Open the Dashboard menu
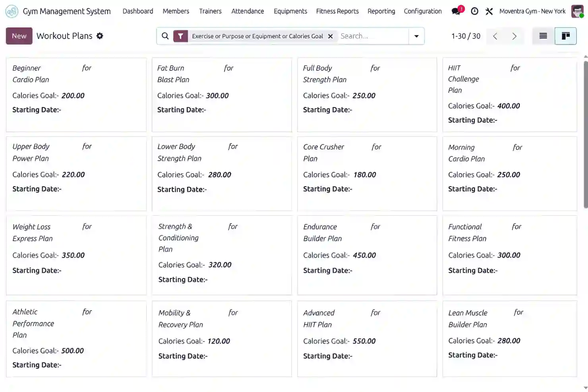 point(138,11)
